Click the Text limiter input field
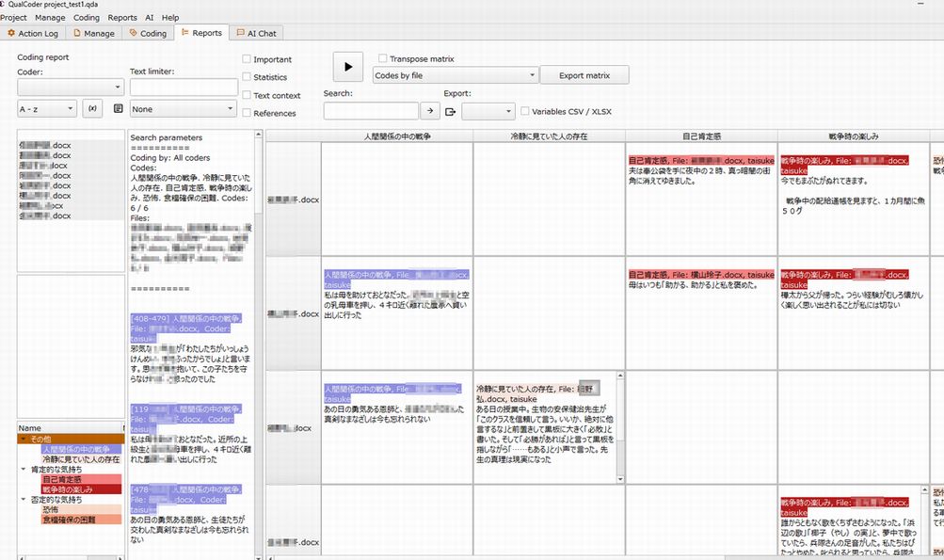 [184, 88]
